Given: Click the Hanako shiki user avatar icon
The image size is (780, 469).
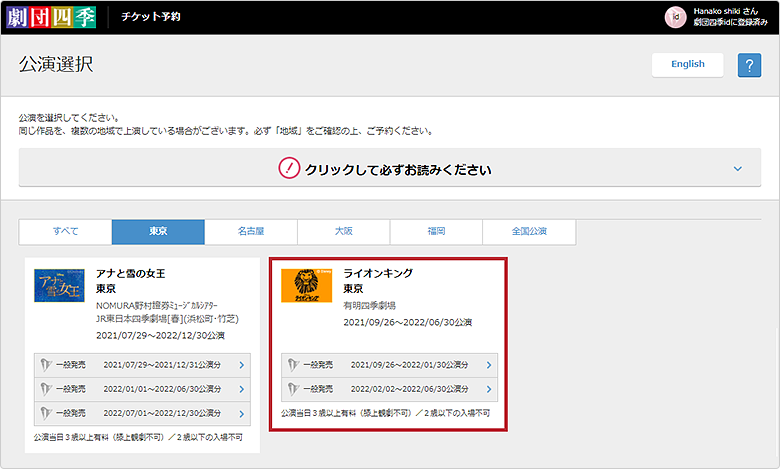Looking at the screenshot, I should click(x=676, y=17).
